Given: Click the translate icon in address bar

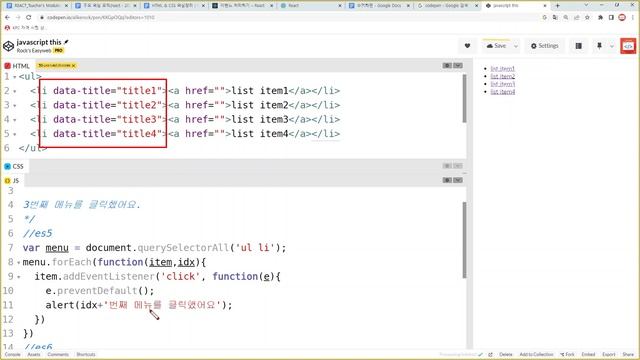Looking at the screenshot, I should click(x=555, y=18).
